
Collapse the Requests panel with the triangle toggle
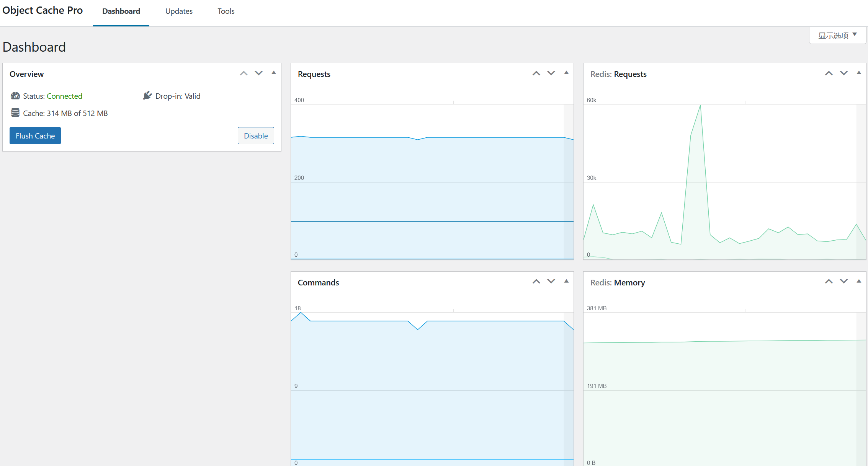[x=566, y=73]
